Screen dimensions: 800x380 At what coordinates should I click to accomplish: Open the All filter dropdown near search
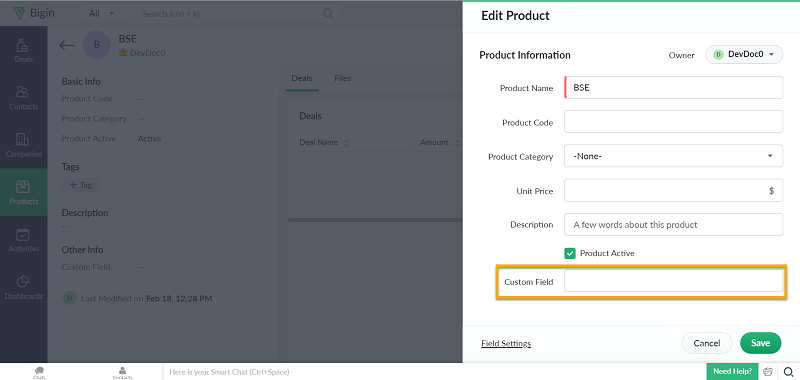coord(102,13)
